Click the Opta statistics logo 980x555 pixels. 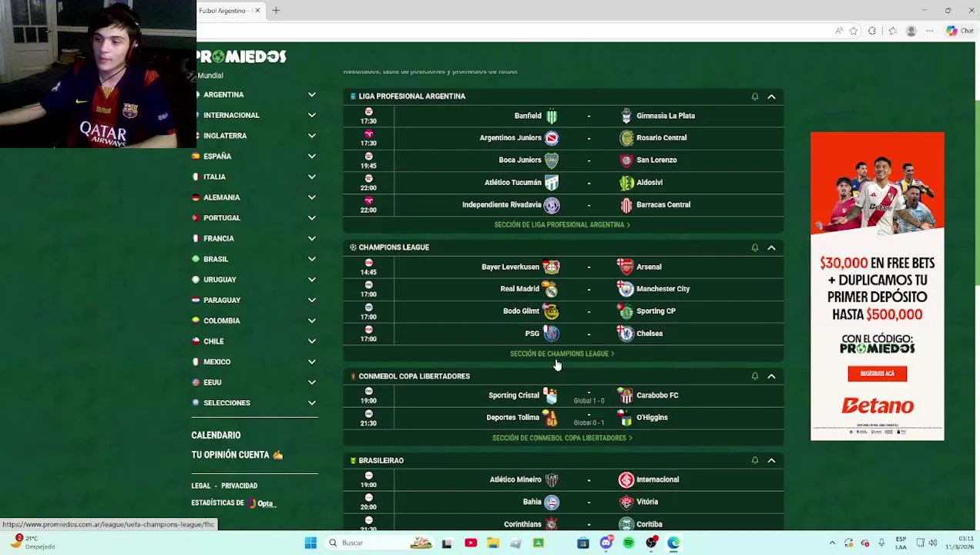tap(261, 503)
